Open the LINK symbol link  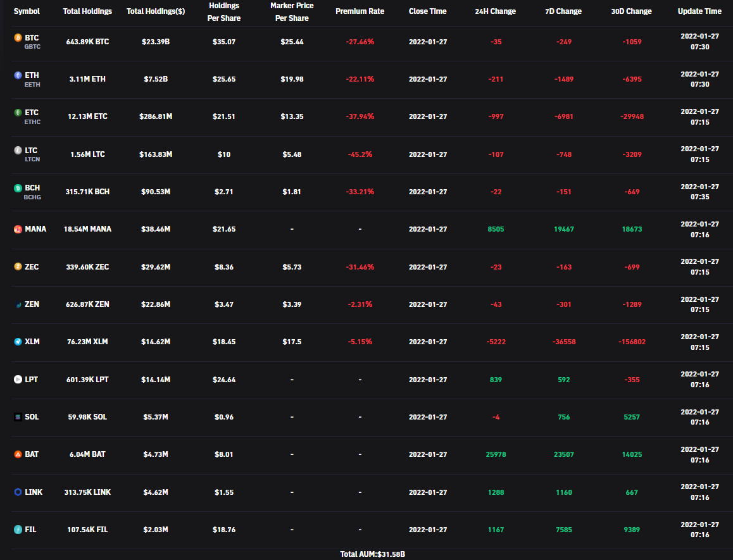click(x=34, y=492)
